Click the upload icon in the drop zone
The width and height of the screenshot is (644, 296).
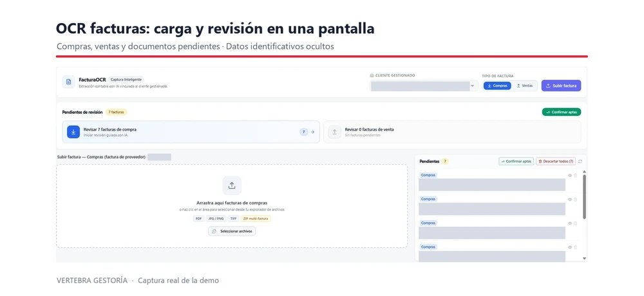click(x=232, y=185)
